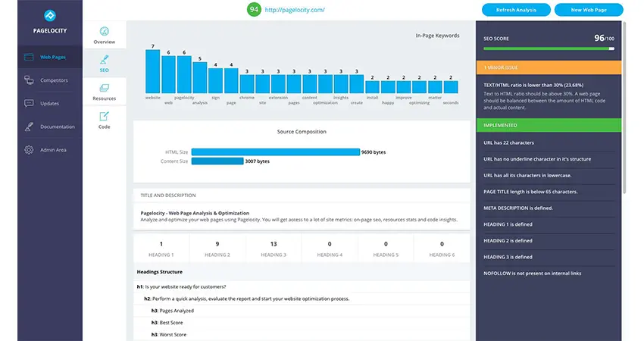This screenshot has width=644, height=341.
Task: Click the HEADING 1 count cell
Action: point(161,249)
